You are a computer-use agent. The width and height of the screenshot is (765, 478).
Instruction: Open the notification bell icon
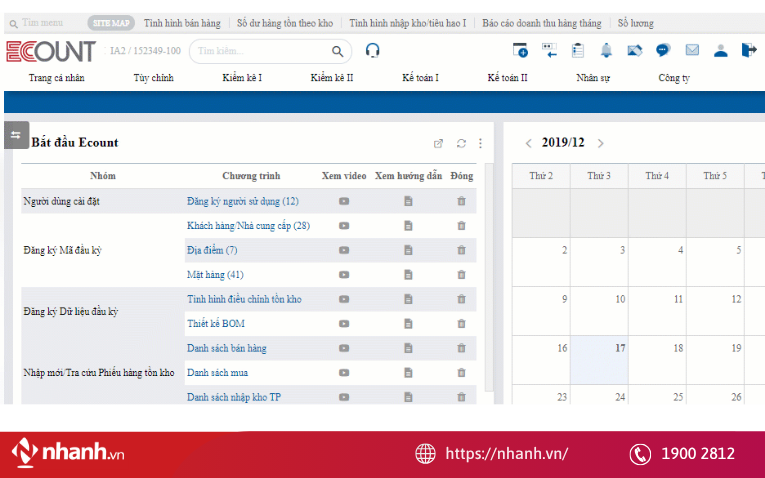click(x=606, y=51)
